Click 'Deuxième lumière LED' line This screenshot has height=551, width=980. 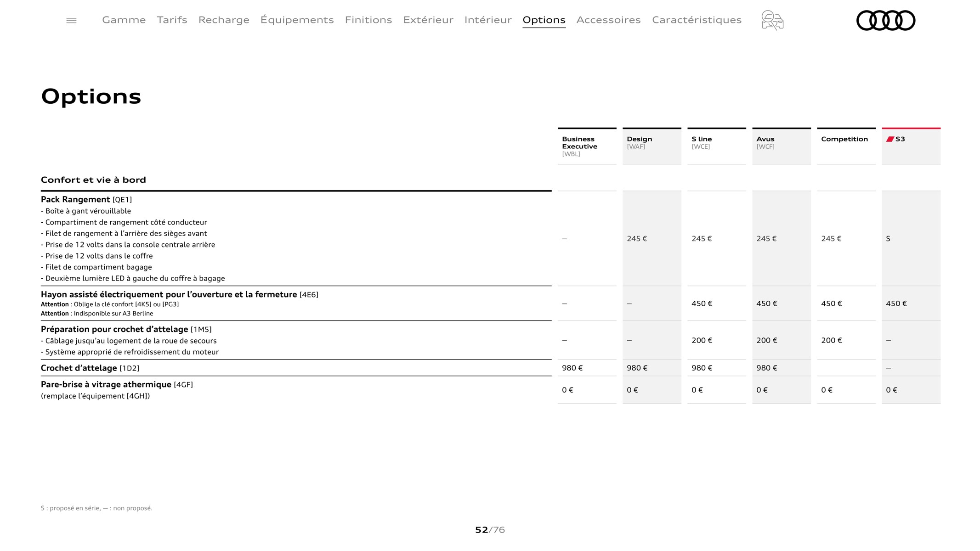[133, 278]
